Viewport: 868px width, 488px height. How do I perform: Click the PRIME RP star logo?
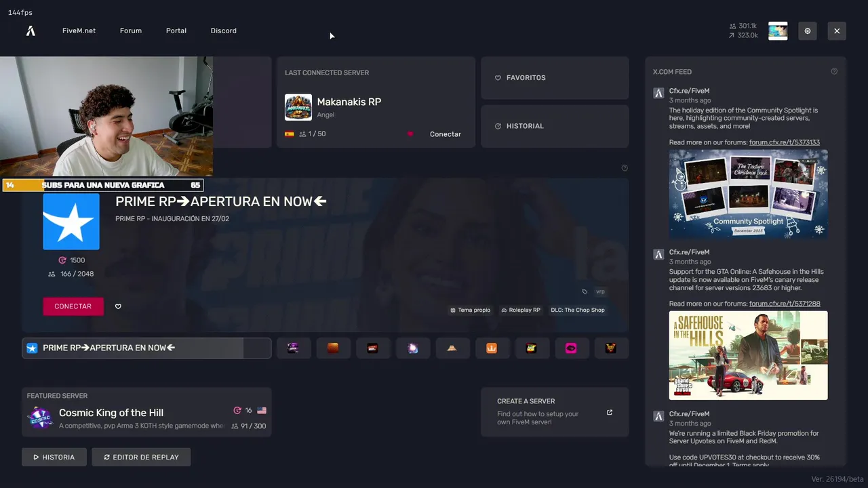click(71, 222)
